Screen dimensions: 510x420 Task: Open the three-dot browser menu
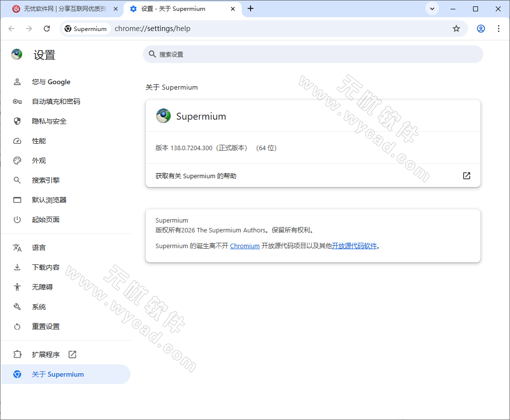point(499,29)
